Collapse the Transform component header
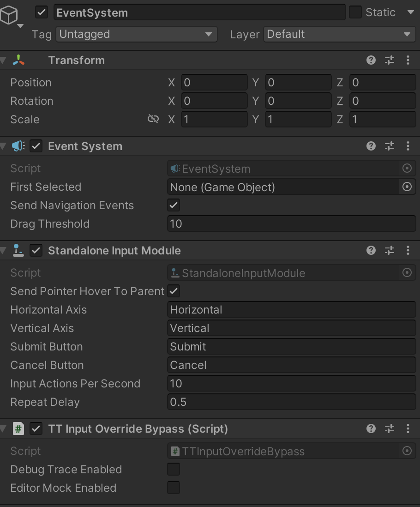This screenshot has width=420, height=507. [x=4, y=60]
